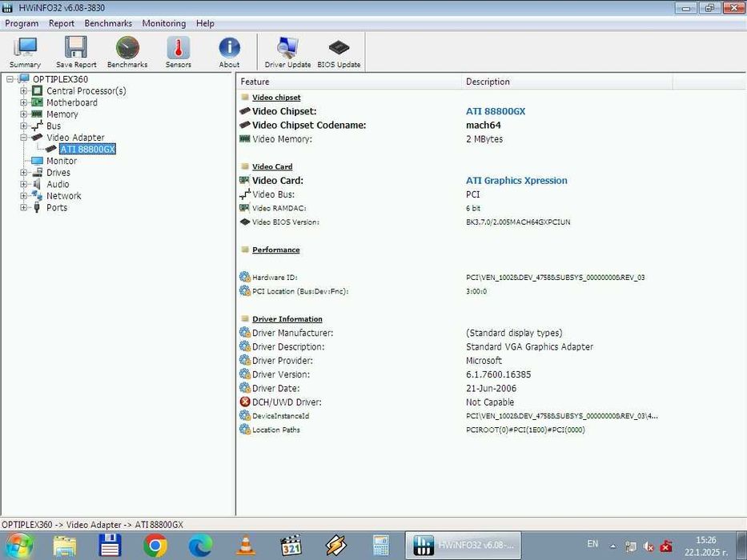
Task: Click the HWiNFO32 taskbar button
Action: tap(463, 546)
